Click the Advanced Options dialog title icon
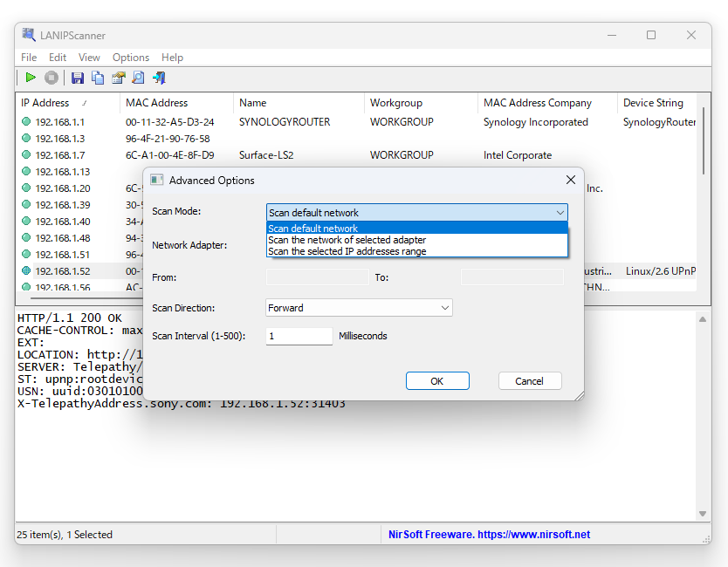Image resolution: width=728 pixels, height=567 pixels. (x=157, y=180)
